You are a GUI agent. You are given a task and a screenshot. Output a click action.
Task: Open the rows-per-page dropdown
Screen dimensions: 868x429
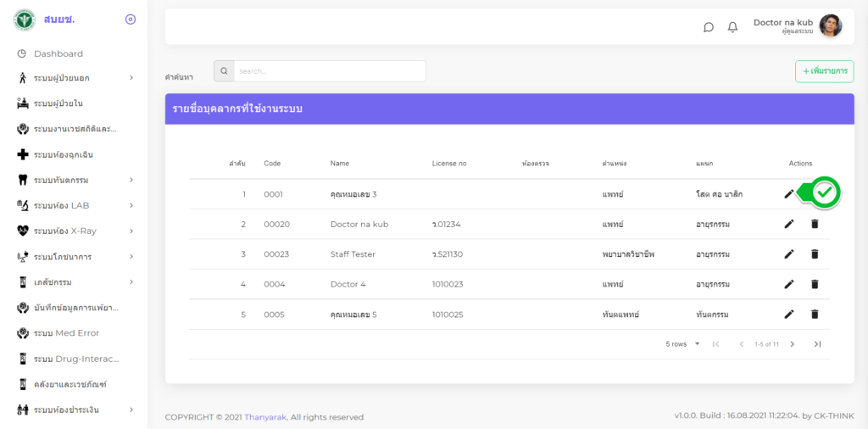coord(683,344)
